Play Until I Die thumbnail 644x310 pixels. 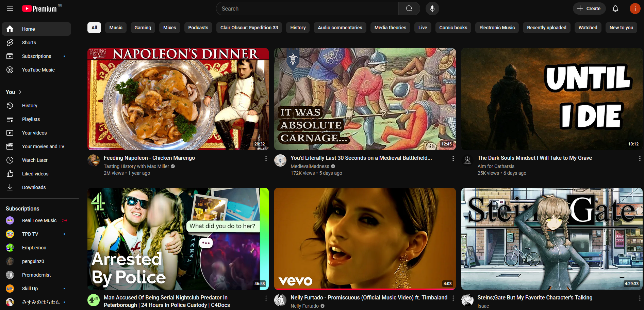[552, 99]
